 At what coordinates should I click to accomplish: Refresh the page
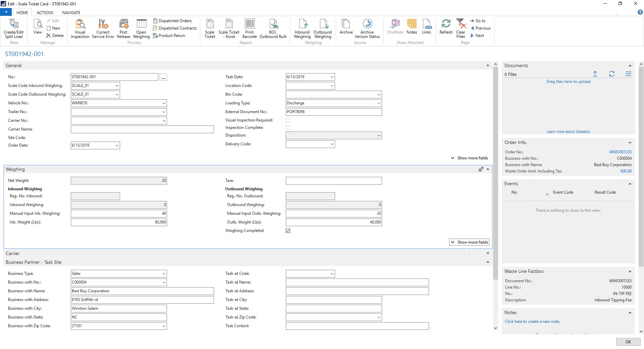(x=446, y=27)
